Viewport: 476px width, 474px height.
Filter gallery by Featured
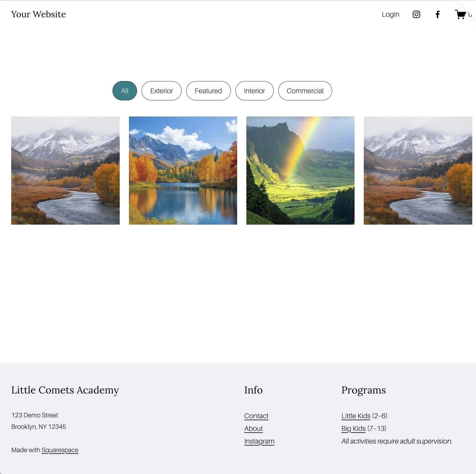click(x=208, y=91)
